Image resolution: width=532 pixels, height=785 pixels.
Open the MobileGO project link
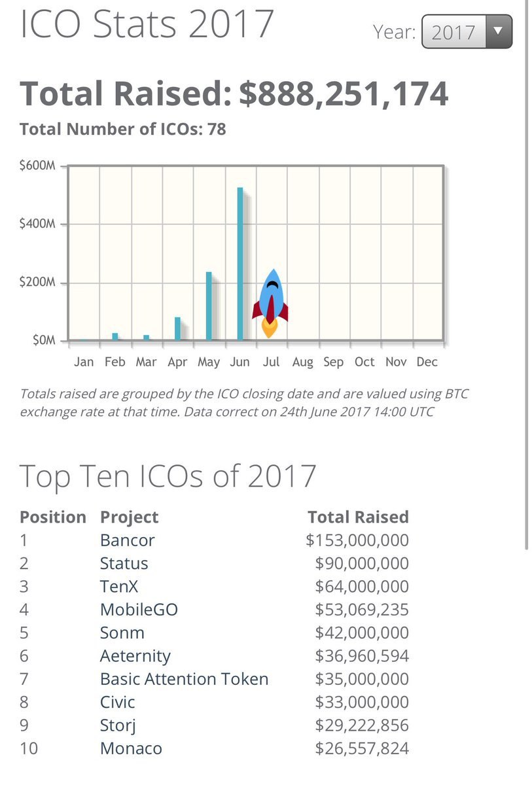point(139,610)
